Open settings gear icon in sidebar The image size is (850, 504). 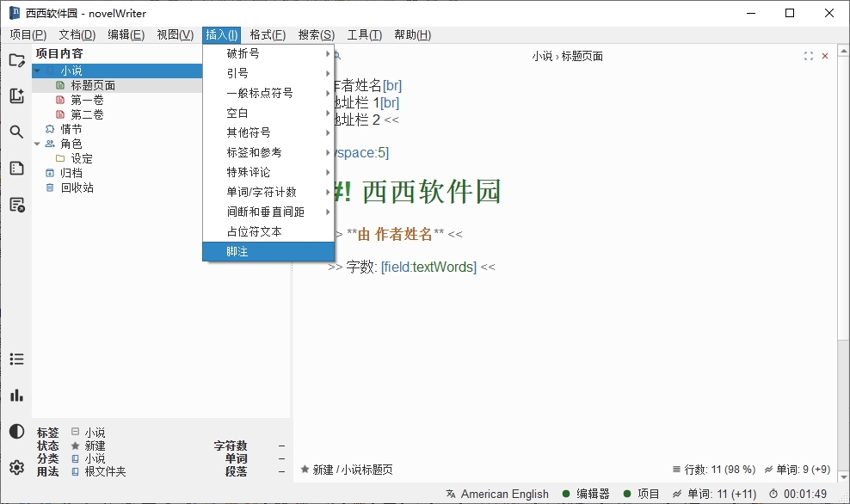click(x=17, y=467)
